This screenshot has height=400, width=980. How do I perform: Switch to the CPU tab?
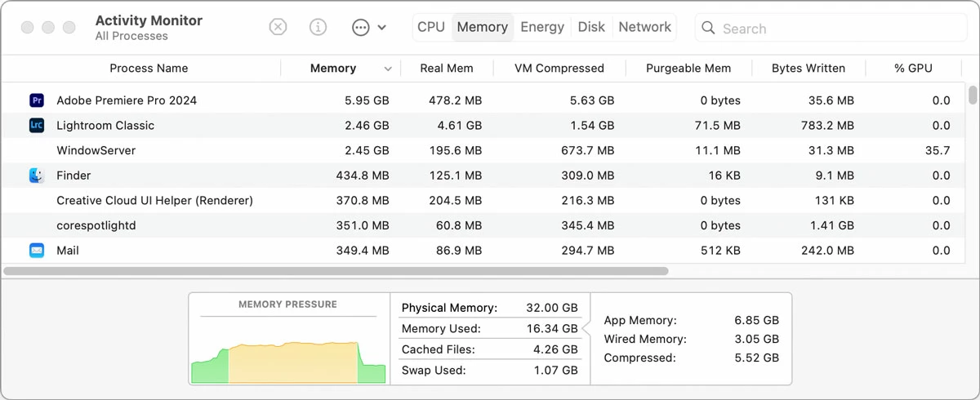pyautogui.click(x=430, y=27)
